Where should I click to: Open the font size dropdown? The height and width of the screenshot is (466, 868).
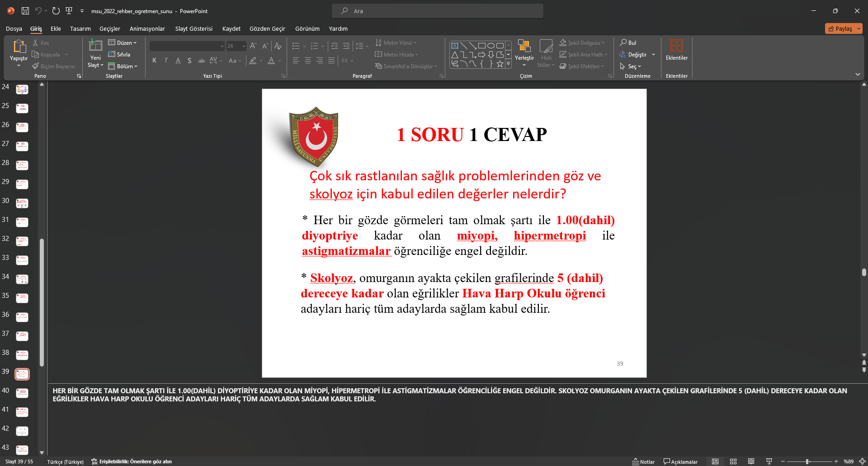(x=243, y=46)
